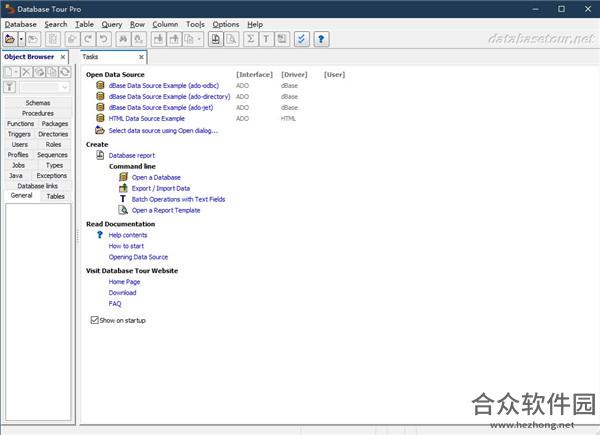Open the Help contents link
Image resolution: width=600 pixels, height=435 pixels.
[x=128, y=235]
